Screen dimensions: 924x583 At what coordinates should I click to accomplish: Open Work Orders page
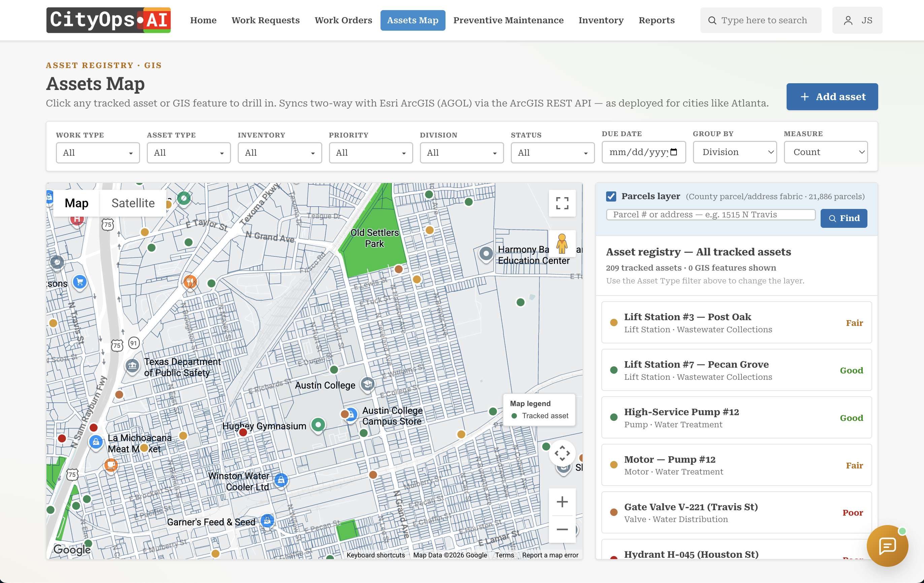click(x=343, y=20)
